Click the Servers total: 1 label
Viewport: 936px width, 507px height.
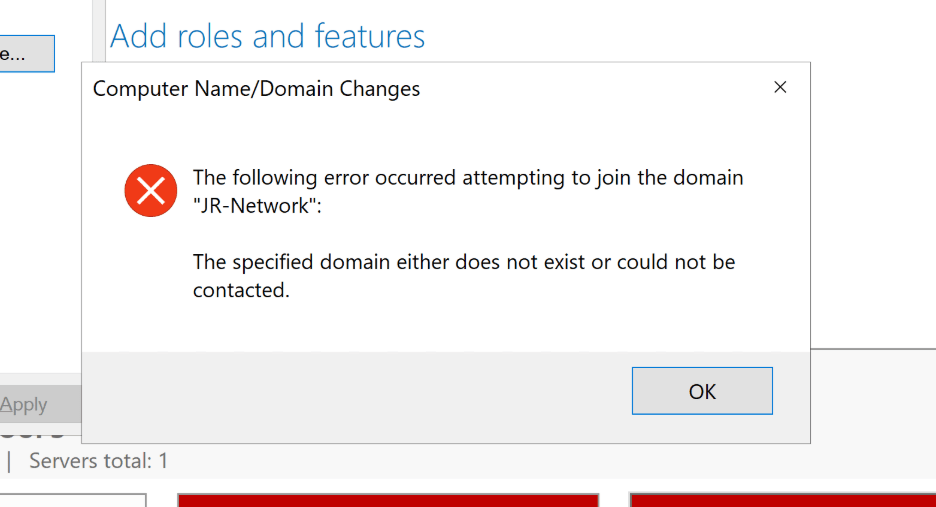click(x=98, y=461)
